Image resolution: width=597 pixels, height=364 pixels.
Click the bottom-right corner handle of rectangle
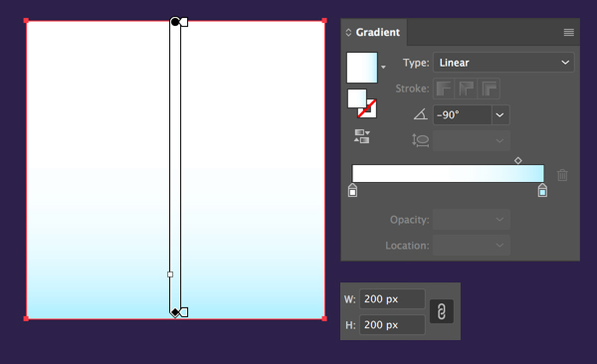(324, 318)
